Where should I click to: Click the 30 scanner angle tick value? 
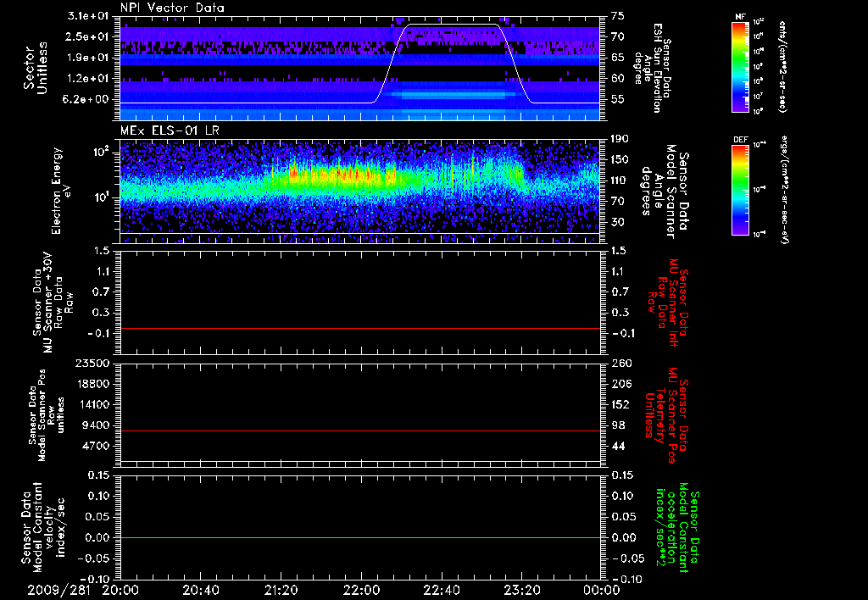618,222
